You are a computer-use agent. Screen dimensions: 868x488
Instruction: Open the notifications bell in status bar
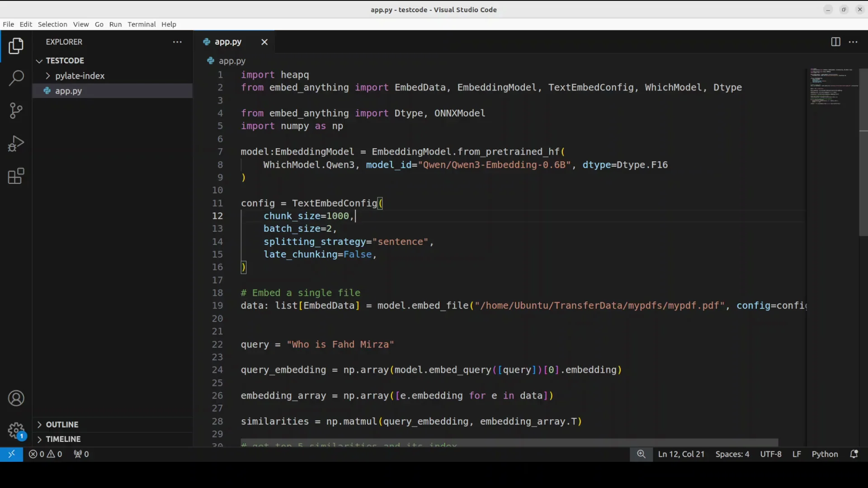coord(854,454)
